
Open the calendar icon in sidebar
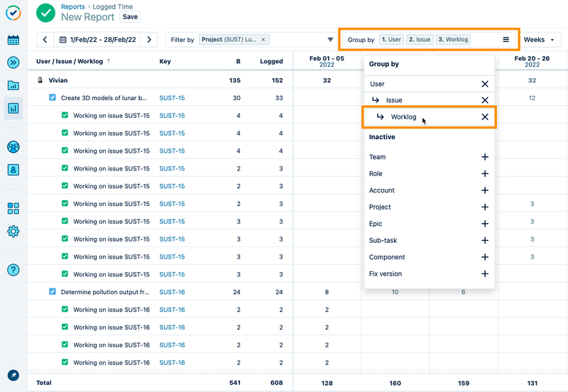tap(13, 40)
